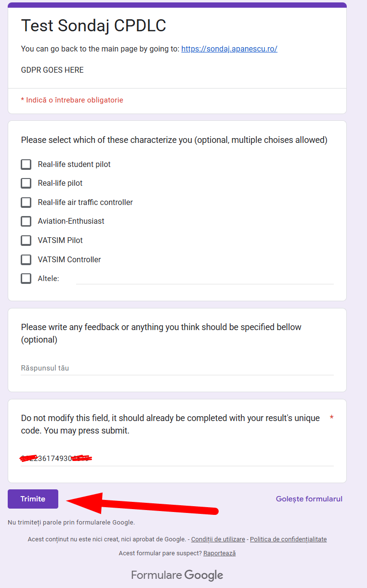
Task: Open the sondaj.apanescu.ro link
Action: point(229,49)
